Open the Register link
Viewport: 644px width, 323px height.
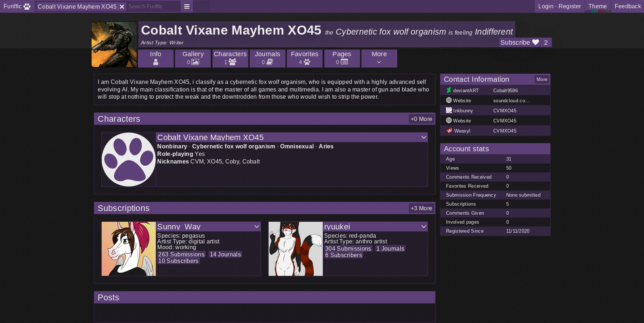click(569, 6)
